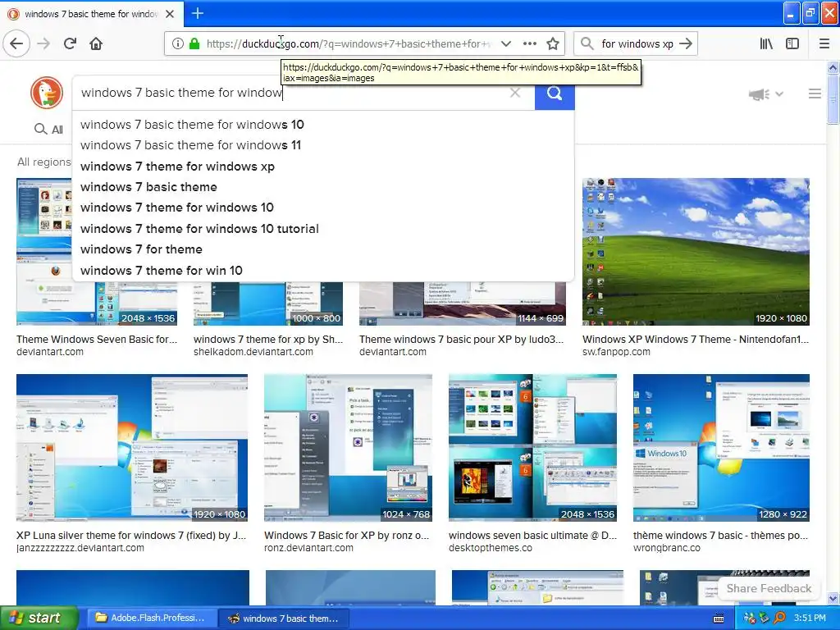This screenshot has width=840, height=630.
Task: Open the browser home page
Action: point(96,44)
